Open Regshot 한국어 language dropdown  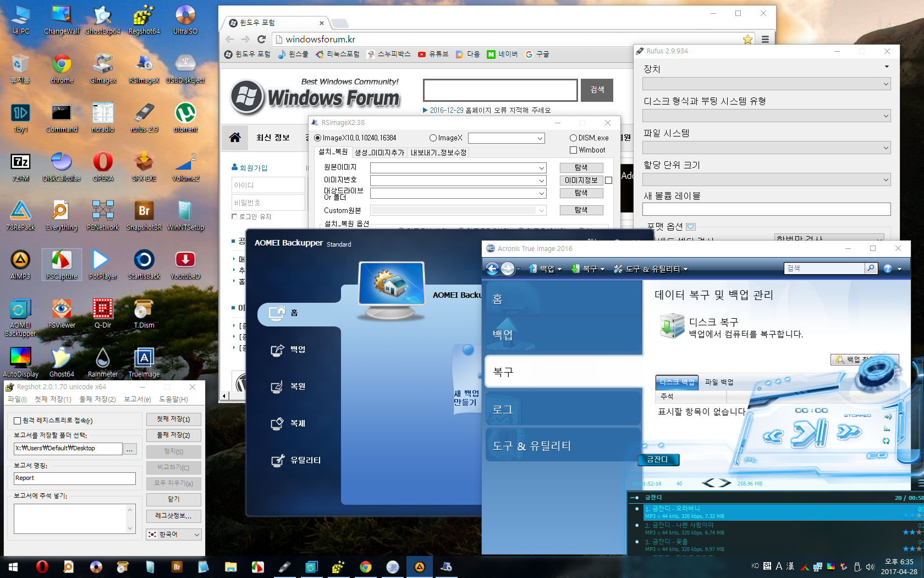(174, 535)
